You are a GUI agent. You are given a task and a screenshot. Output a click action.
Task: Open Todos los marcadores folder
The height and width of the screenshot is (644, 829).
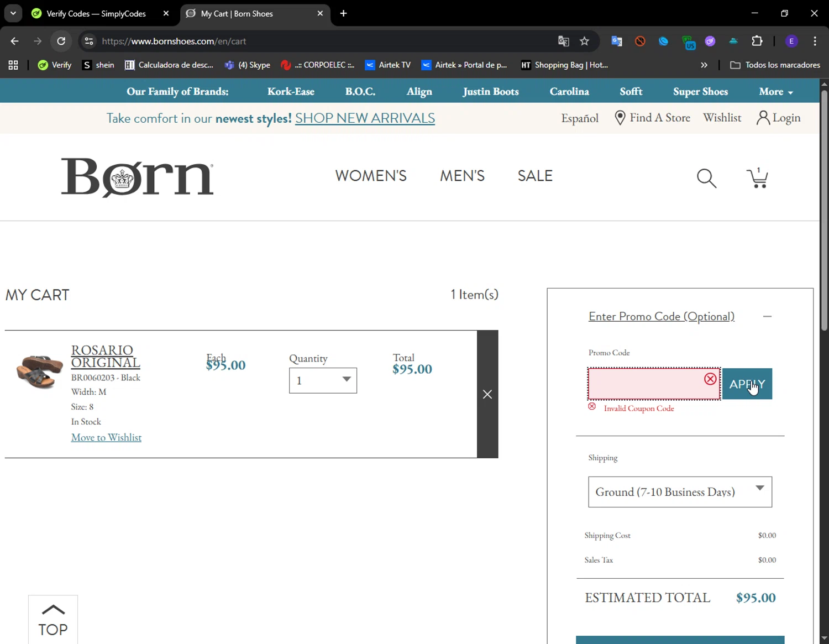[775, 65]
